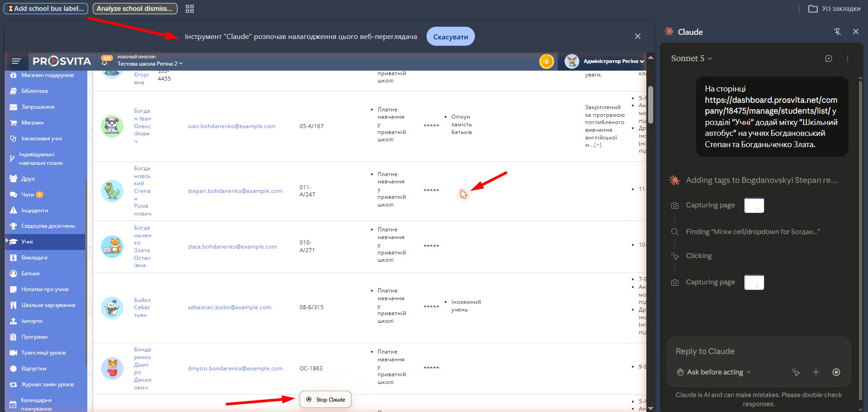
Task: Click the orange coin balance icon
Action: (546, 61)
